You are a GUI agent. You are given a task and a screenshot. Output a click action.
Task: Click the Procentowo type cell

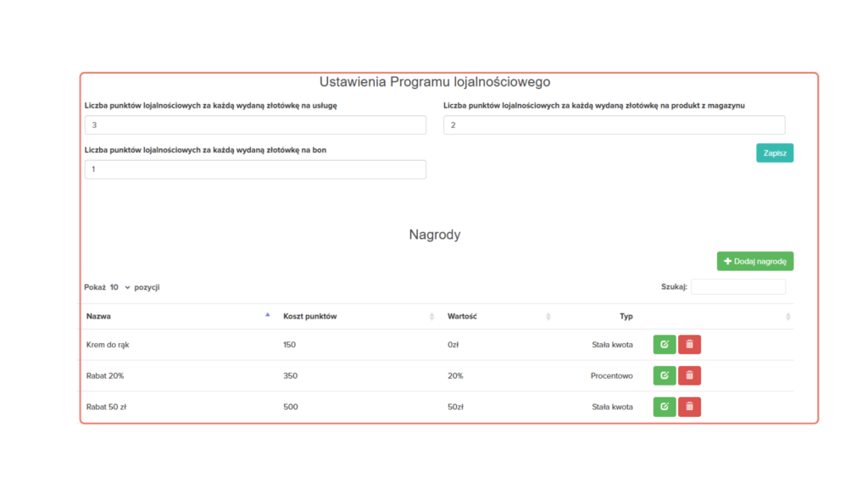(x=612, y=375)
